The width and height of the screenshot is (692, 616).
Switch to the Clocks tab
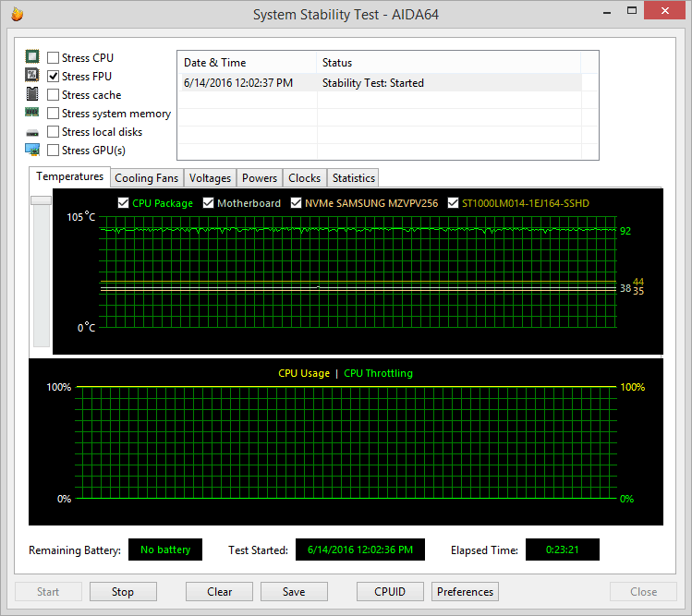(x=305, y=178)
